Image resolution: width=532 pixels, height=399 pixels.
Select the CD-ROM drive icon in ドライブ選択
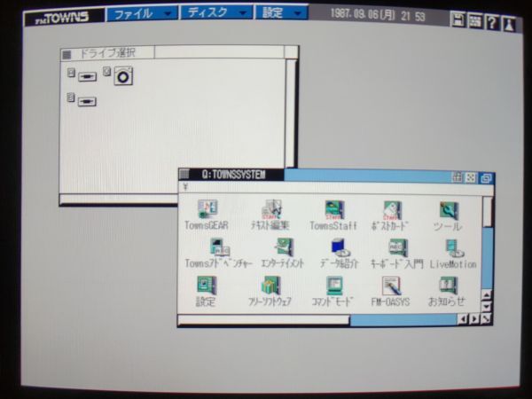point(123,76)
